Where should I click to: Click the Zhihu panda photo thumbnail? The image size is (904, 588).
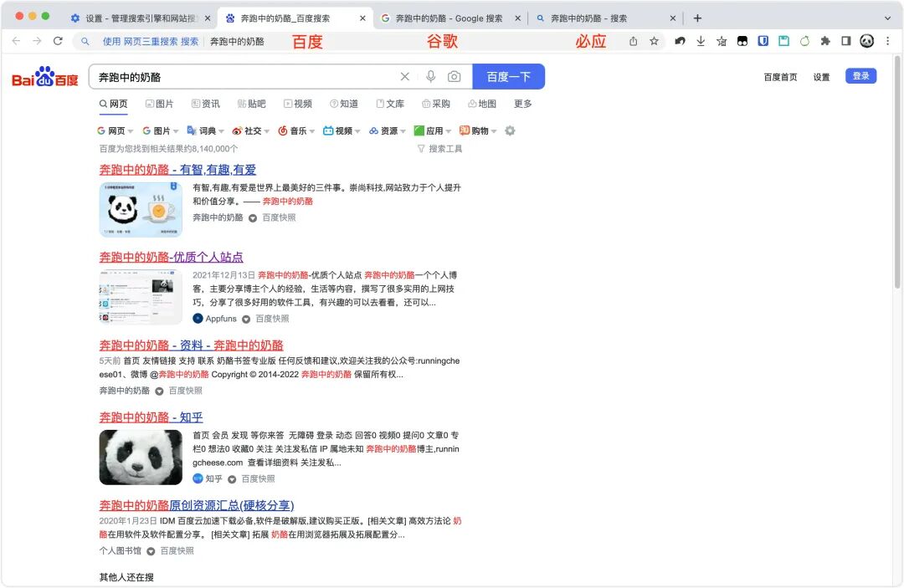click(141, 458)
